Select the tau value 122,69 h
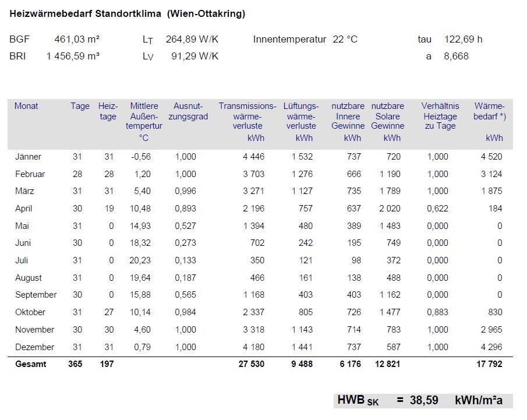The image size is (527, 420). (463, 40)
